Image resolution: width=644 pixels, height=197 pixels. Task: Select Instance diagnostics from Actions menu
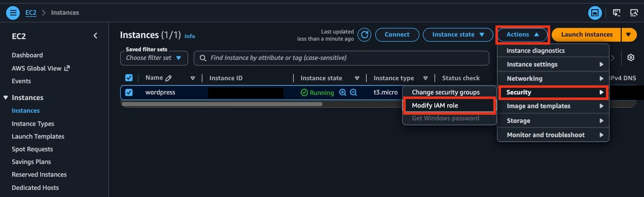click(x=553, y=50)
